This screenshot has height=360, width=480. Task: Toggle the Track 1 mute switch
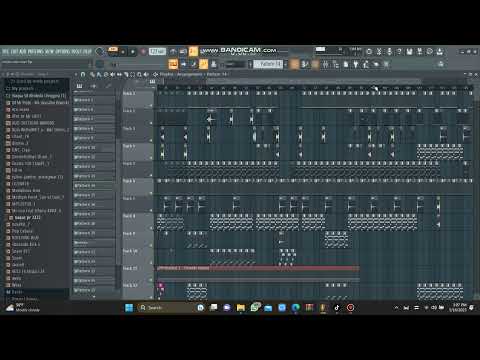(151, 106)
